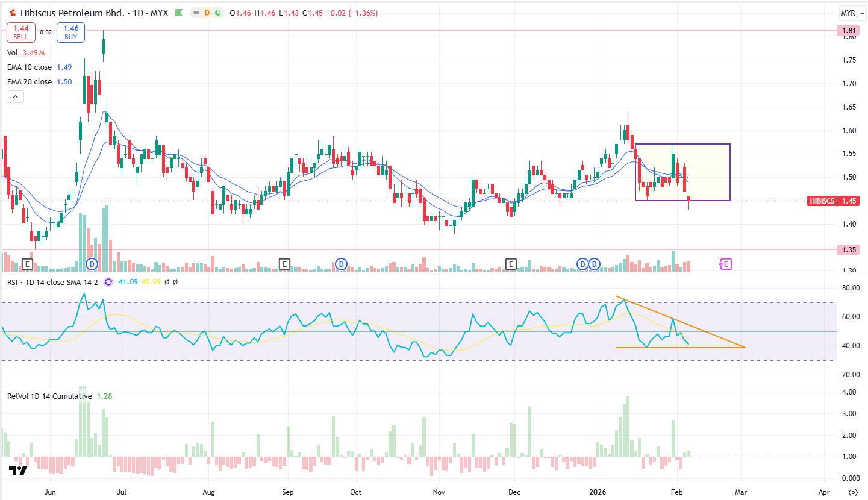Click the 2026 label on time axis
868x500 pixels.
click(x=599, y=492)
